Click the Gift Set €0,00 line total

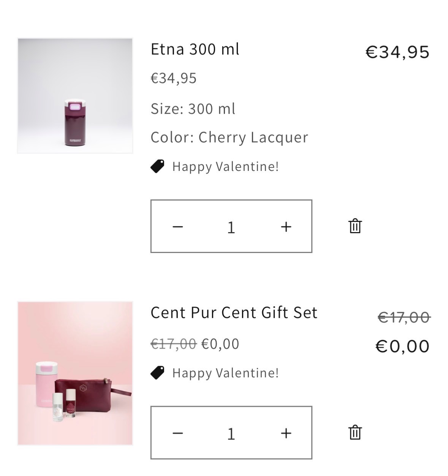coord(402,346)
